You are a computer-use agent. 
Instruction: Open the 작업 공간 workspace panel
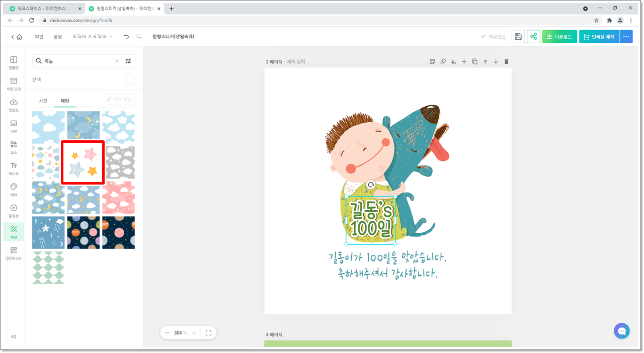[x=14, y=83]
